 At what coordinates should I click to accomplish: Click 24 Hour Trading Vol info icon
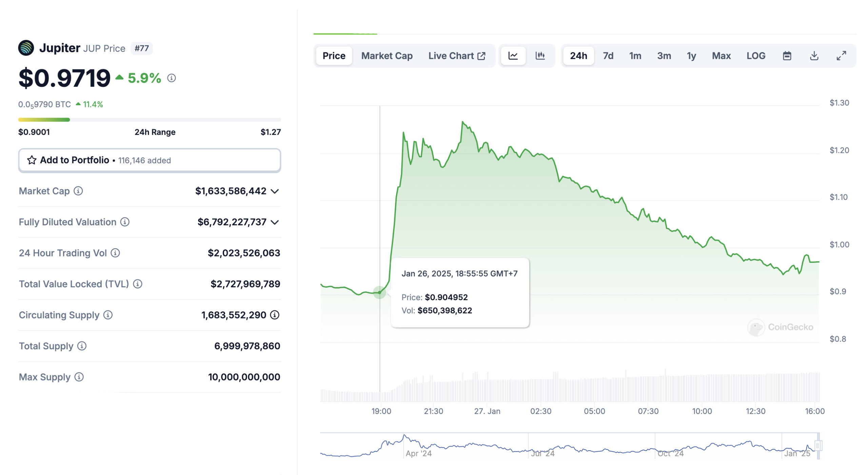coord(115,253)
